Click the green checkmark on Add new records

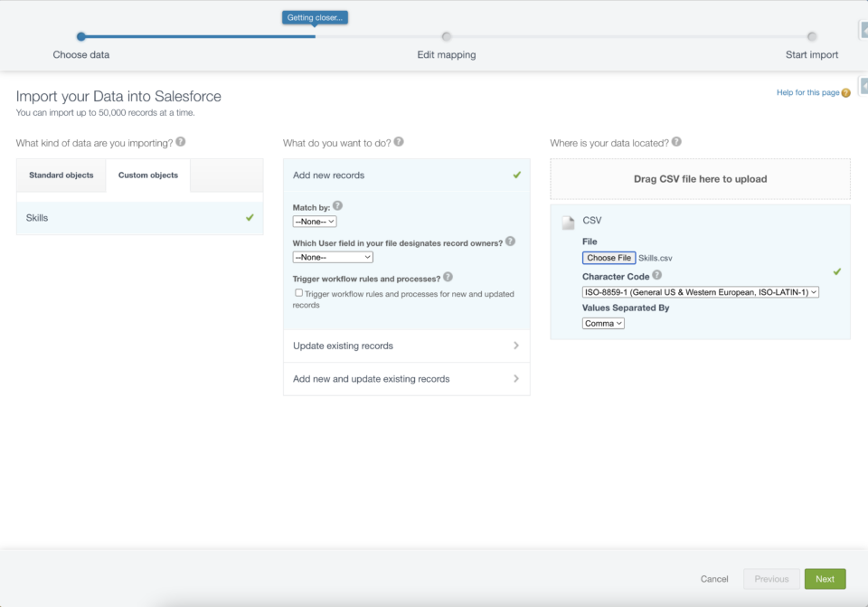[x=517, y=175]
